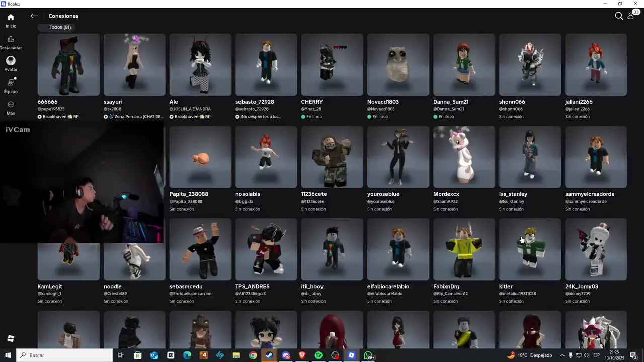This screenshot has height=362, width=644.
Task: Click the noodle display name
Action: pyautogui.click(x=113, y=286)
